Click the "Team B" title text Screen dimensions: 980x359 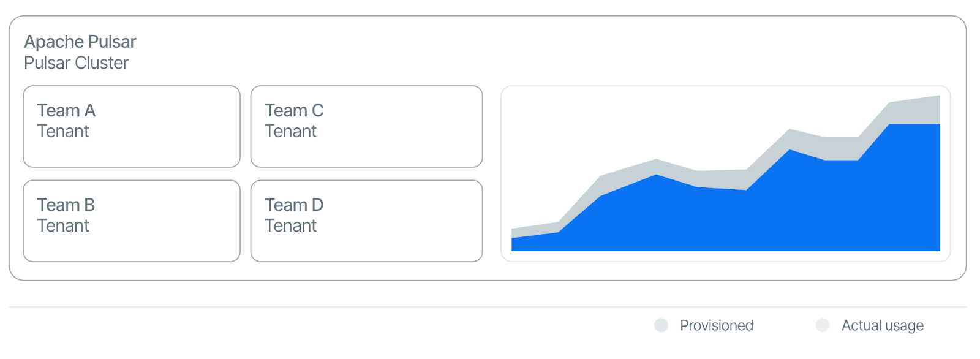coord(66,205)
